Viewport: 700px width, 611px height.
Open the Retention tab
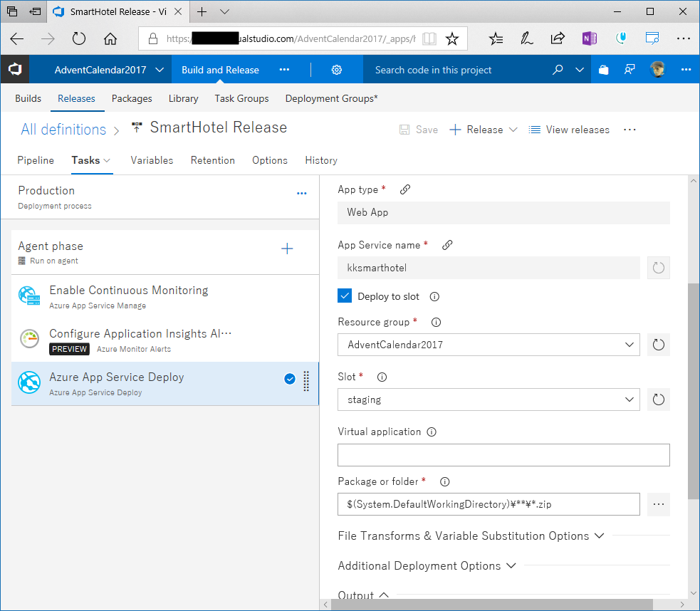pyautogui.click(x=212, y=160)
